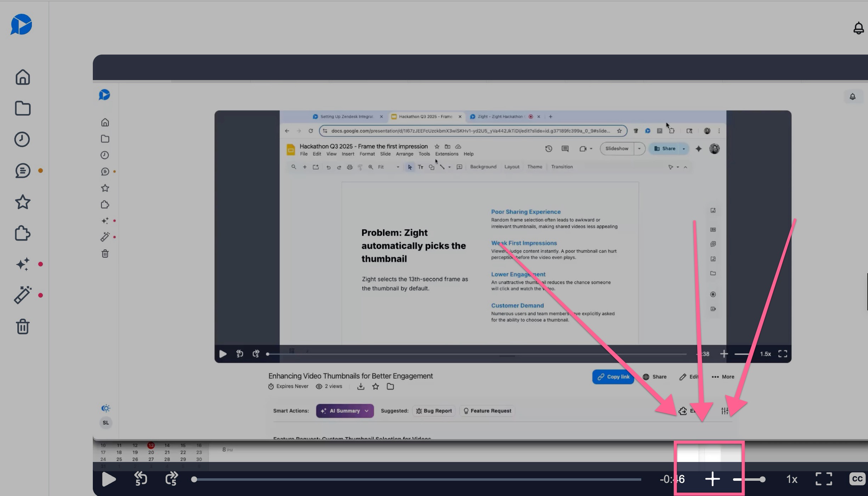Image resolution: width=868 pixels, height=496 pixels.
Task: Open the Insert menu in Slides
Action: coord(348,154)
